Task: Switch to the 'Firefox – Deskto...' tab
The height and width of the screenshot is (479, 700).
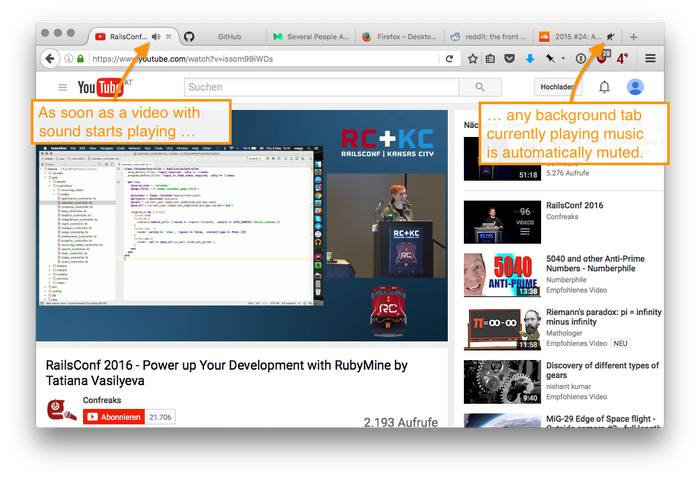Action: point(400,37)
